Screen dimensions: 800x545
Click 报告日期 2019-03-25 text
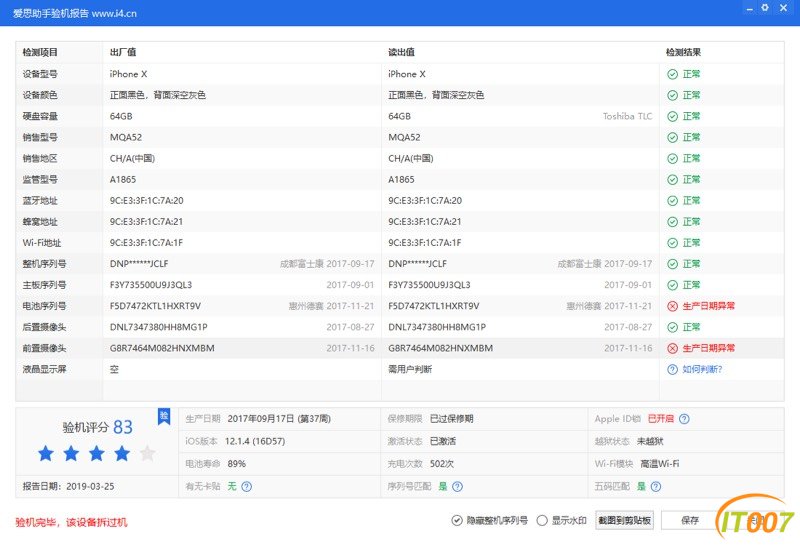tap(68, 487)
